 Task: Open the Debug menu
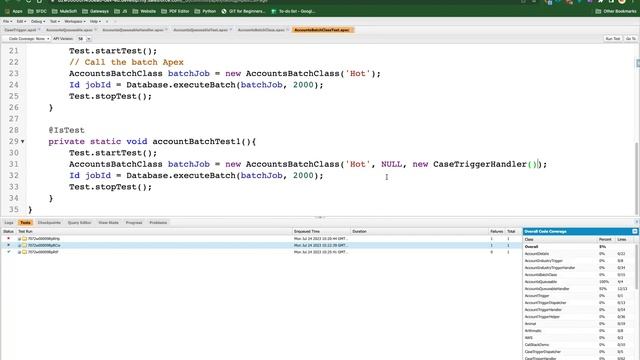point(38,21)
